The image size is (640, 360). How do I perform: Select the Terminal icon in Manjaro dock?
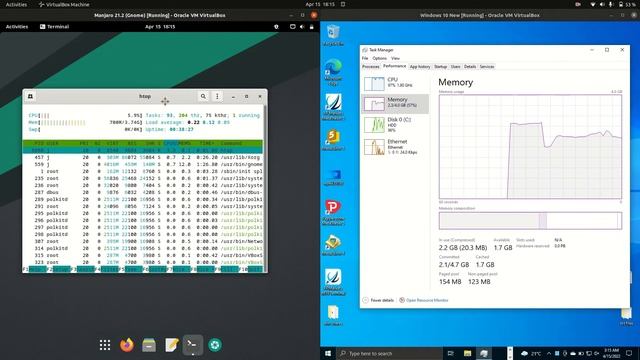193,345
